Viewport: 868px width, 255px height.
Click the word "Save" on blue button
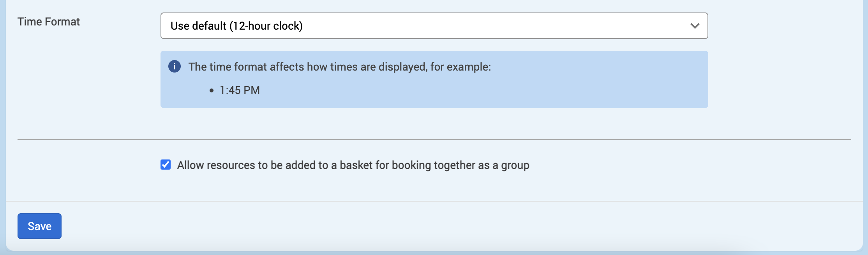click(x=39, y=226)
